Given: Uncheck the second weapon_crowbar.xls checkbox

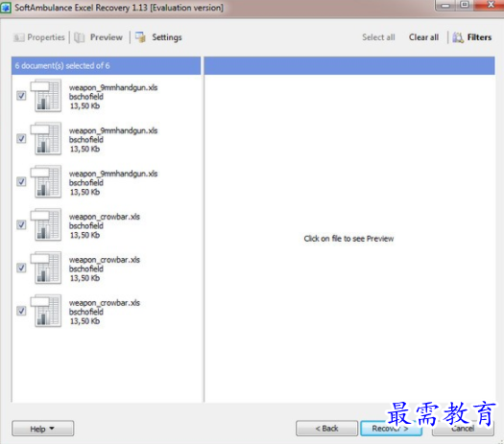Looking at the screenshot, I should pos(21,268).
